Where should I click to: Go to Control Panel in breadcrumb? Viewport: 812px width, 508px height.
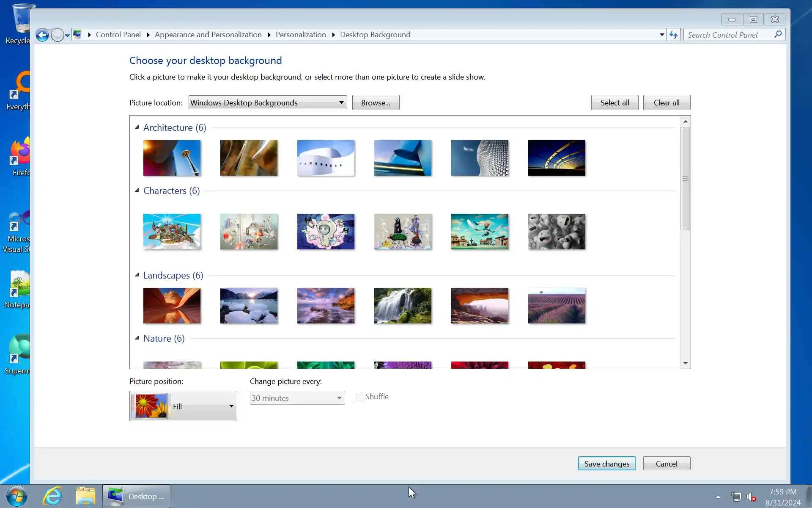(x=118, y=35)
